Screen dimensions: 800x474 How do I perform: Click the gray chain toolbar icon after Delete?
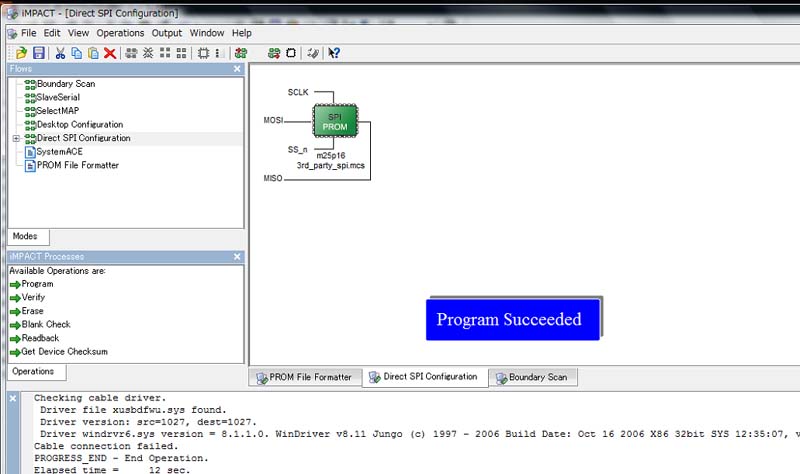coord(131,53)
